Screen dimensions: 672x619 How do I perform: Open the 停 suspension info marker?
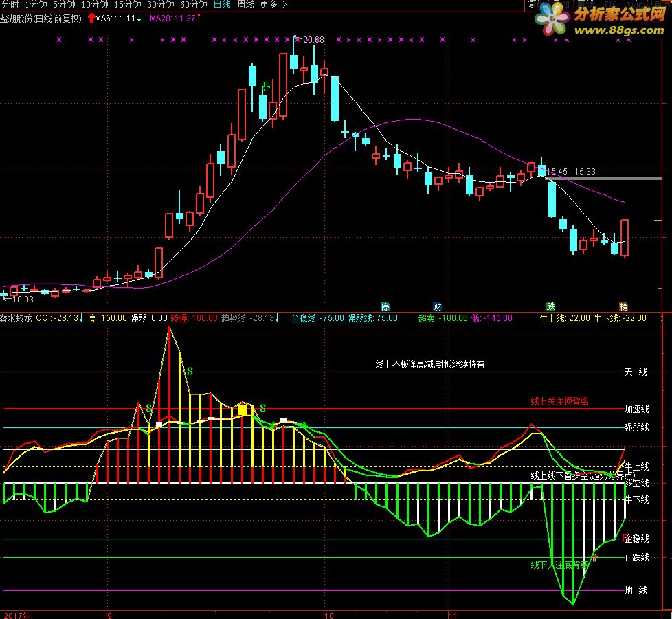point(385,306)
